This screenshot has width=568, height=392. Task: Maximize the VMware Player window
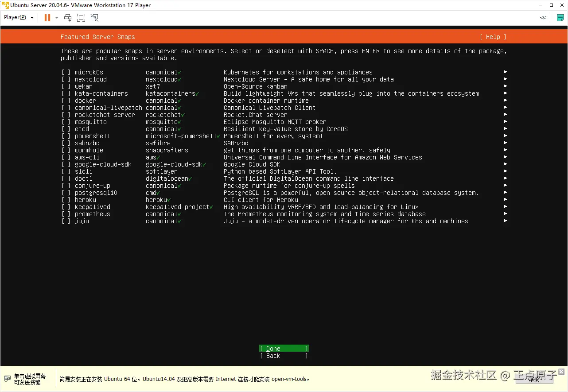(551, 5)
